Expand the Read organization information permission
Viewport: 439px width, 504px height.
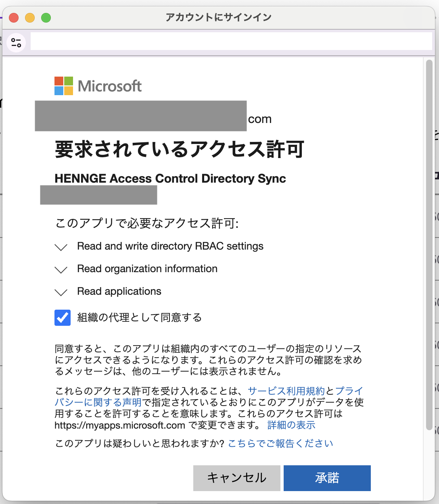coord(61,270)
